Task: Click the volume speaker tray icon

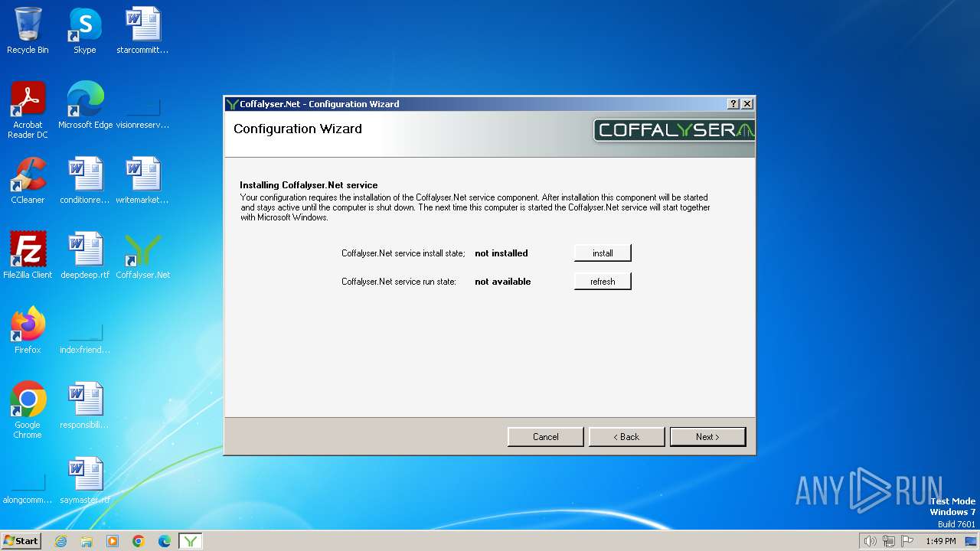Action: (x=870, y=541)
